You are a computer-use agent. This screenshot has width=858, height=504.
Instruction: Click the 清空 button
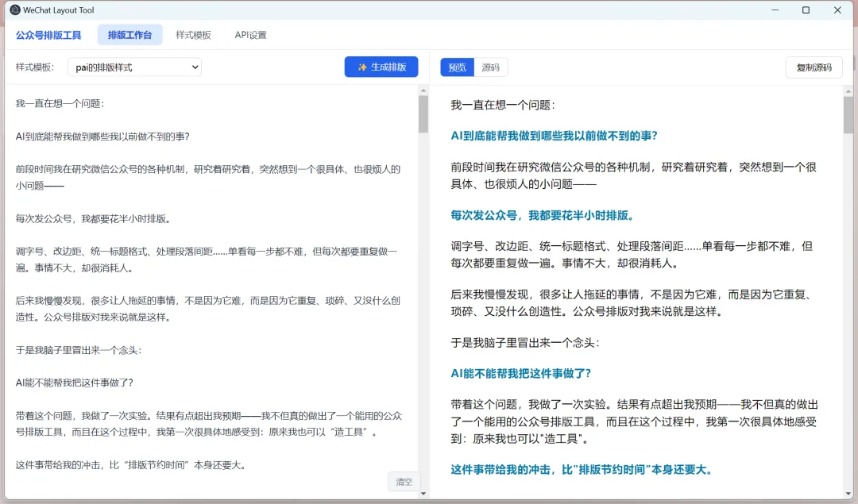(x=404, y=482)
